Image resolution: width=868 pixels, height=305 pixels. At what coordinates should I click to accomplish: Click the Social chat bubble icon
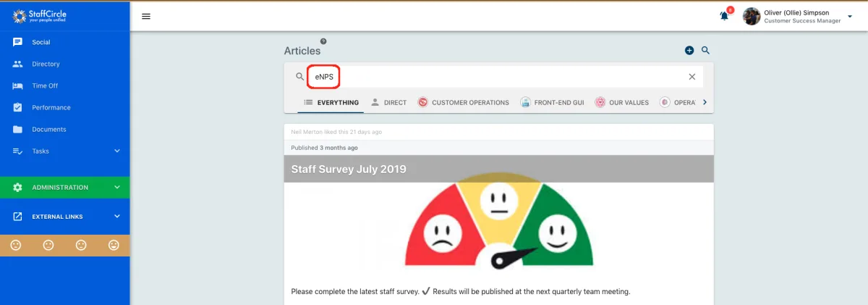coord(18,42)
